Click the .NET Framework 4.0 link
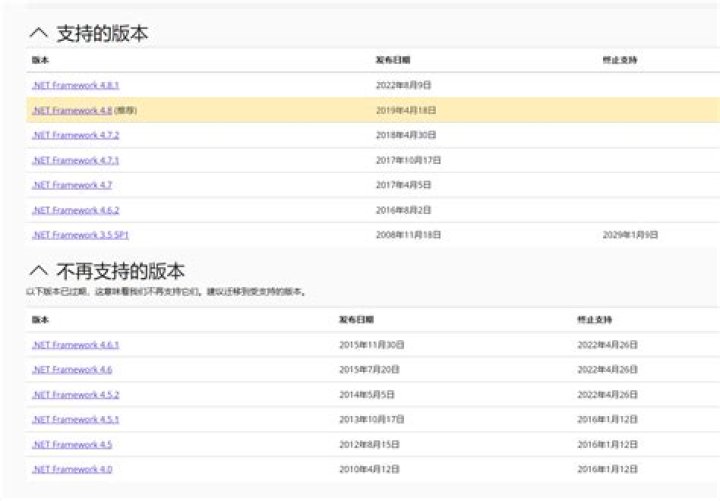 71,469
